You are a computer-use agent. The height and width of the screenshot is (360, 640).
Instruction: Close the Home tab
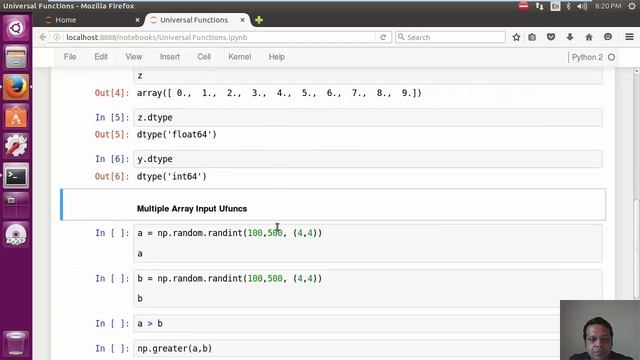click(x=137, y=20)
